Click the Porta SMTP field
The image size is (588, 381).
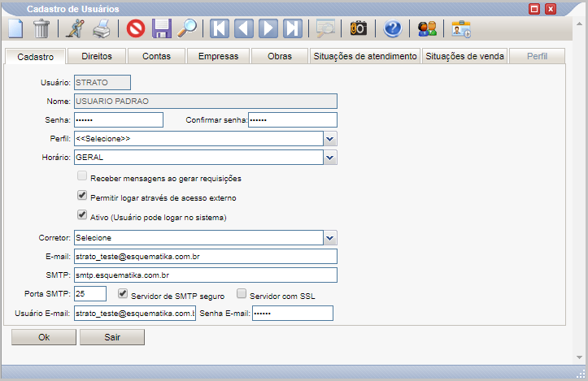[x=90, y=294]
